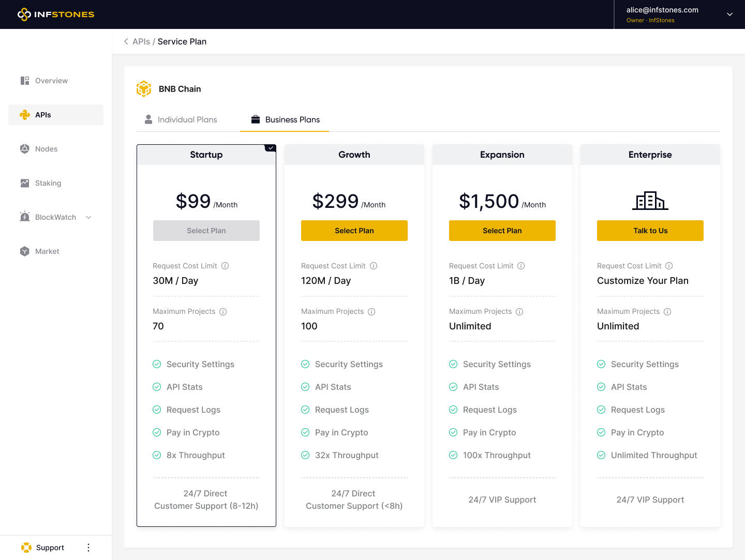Click the 1B / Day value
The image size is (745, 560).
467,281
